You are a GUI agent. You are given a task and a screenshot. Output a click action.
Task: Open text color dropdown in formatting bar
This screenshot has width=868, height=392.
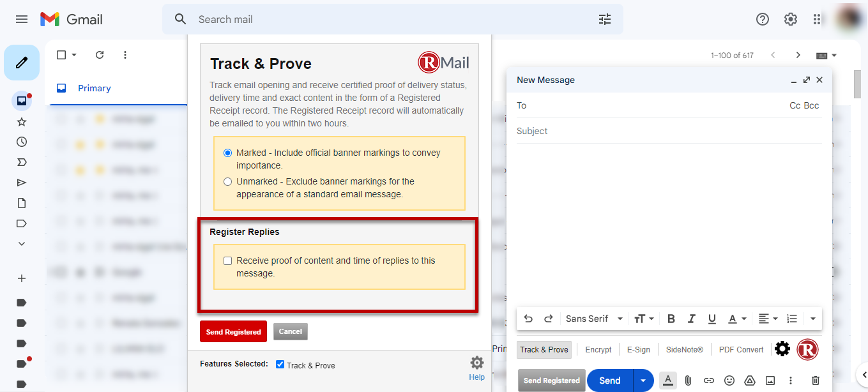click(x=738, y=319)
